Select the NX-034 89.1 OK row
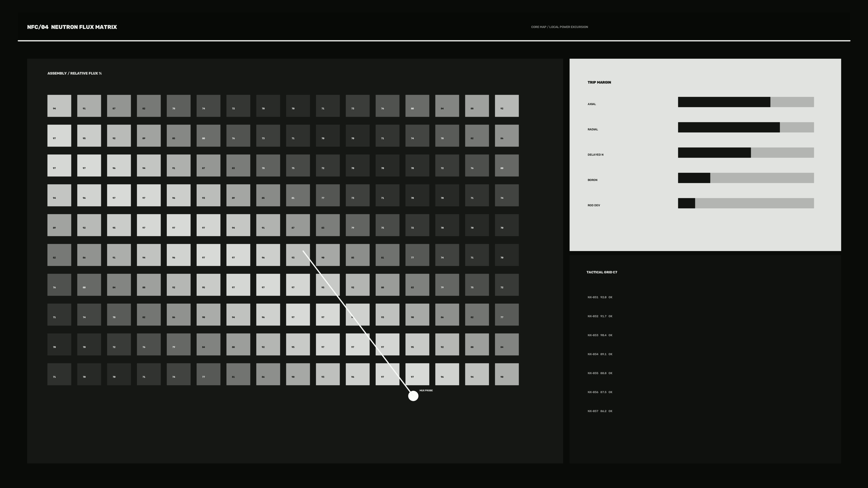The width and height of the screenshot is (868, 488). [x=600, y=354]
